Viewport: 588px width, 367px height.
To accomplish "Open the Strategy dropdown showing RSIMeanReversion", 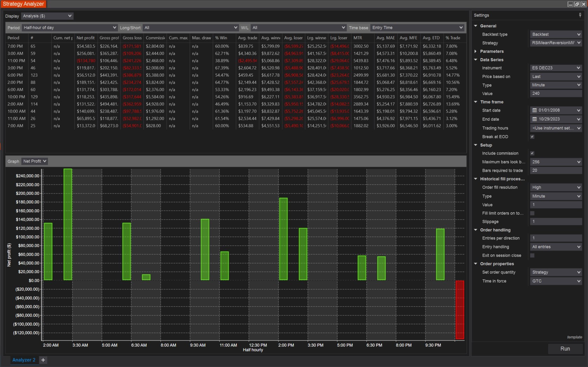I will click(556, 43).
